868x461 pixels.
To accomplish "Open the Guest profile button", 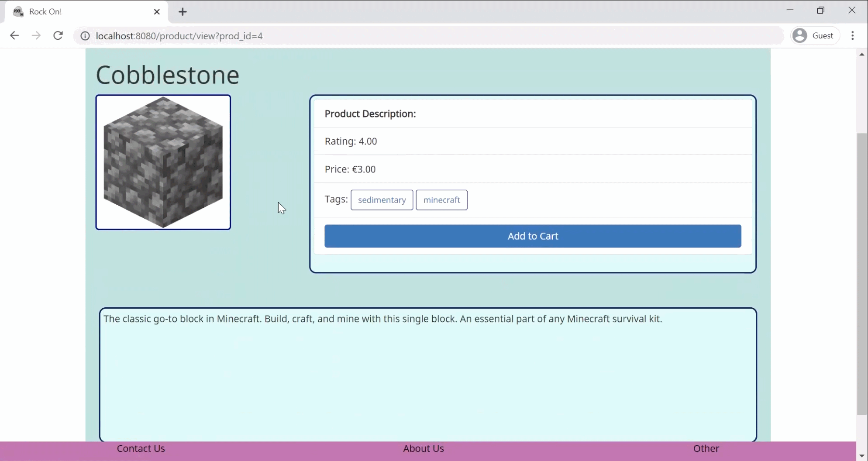I will click(815, 36).
